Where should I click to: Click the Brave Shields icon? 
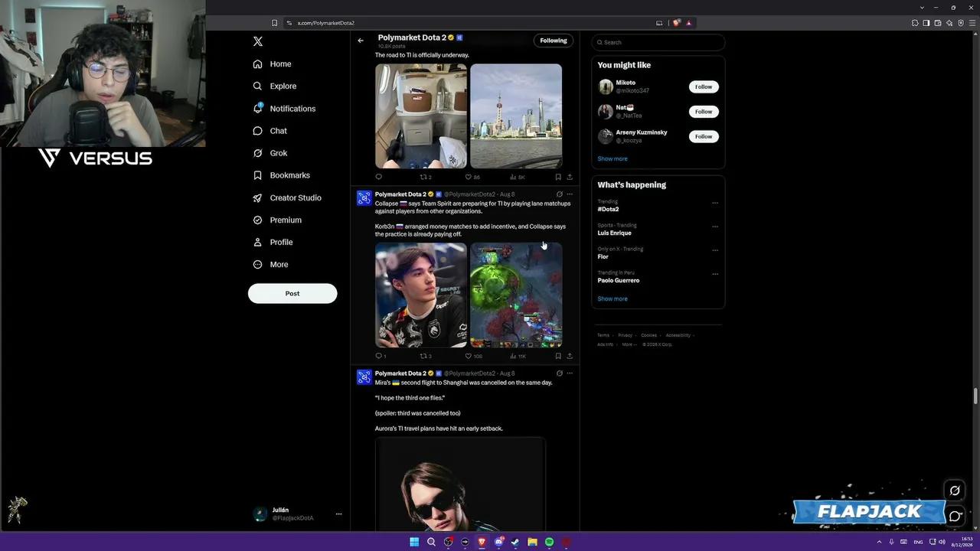click(676, 23)
